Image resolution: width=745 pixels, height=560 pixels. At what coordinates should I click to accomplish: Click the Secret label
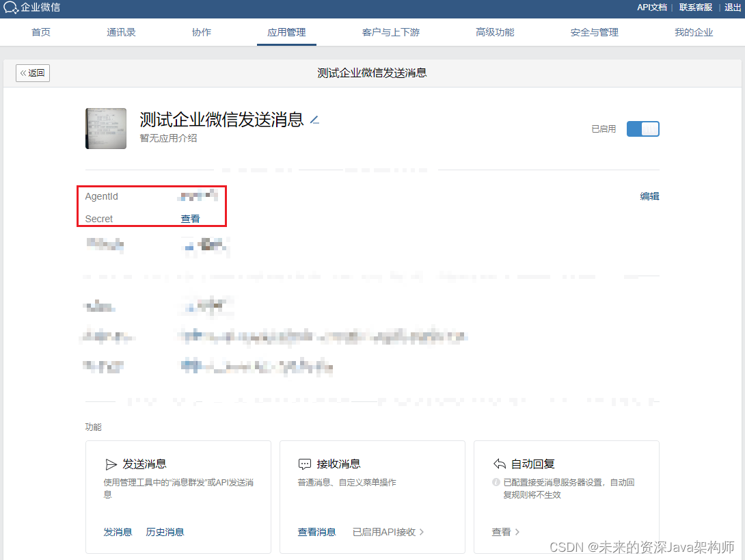tap(99, 219)
